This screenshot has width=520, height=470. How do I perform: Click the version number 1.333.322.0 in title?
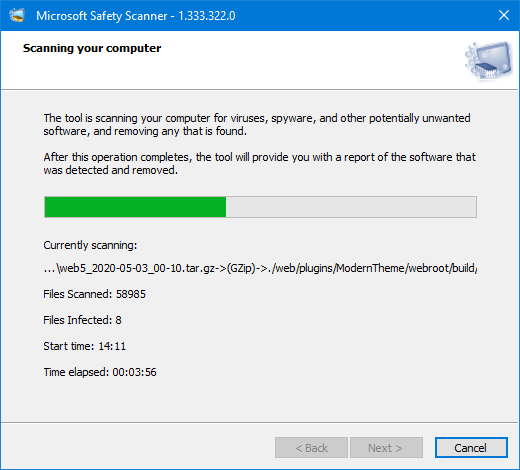[207, 16]
